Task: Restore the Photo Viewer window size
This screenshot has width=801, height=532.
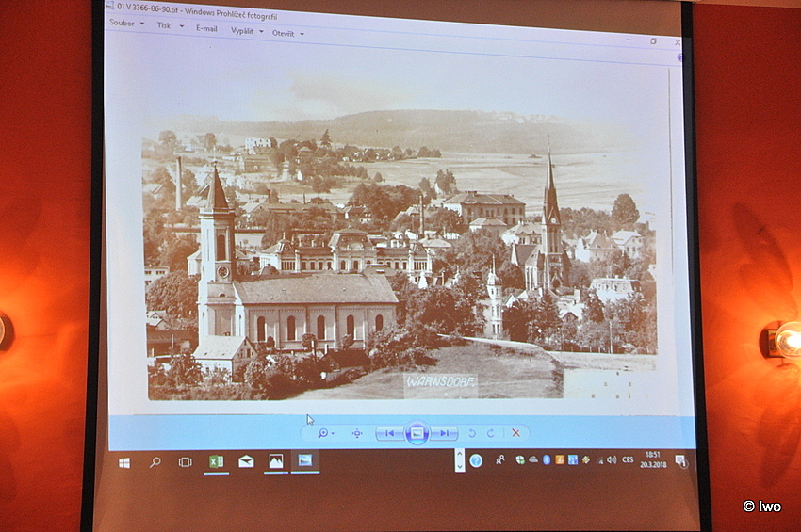Action: [x=653, y=41]
